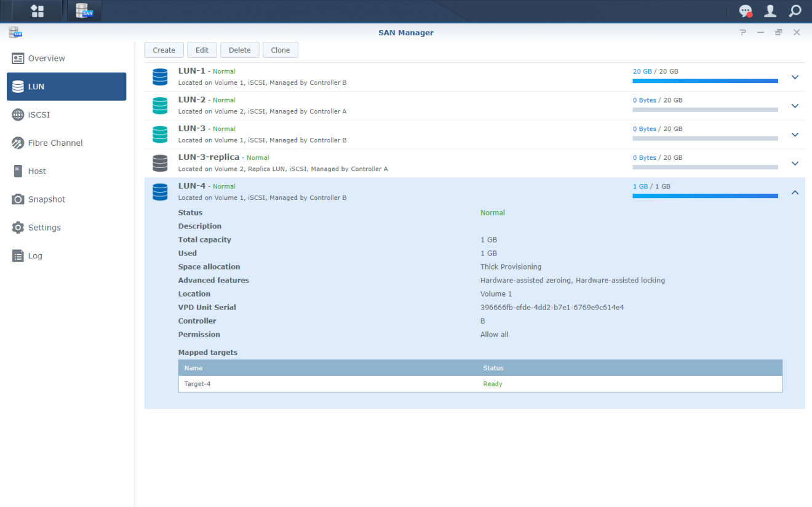Clone the selected LUN
The image size is (812, 507).
click(281, 50)
